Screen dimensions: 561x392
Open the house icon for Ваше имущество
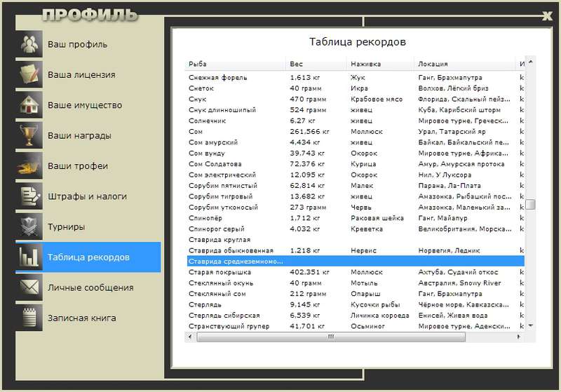(x=29, y=104)
